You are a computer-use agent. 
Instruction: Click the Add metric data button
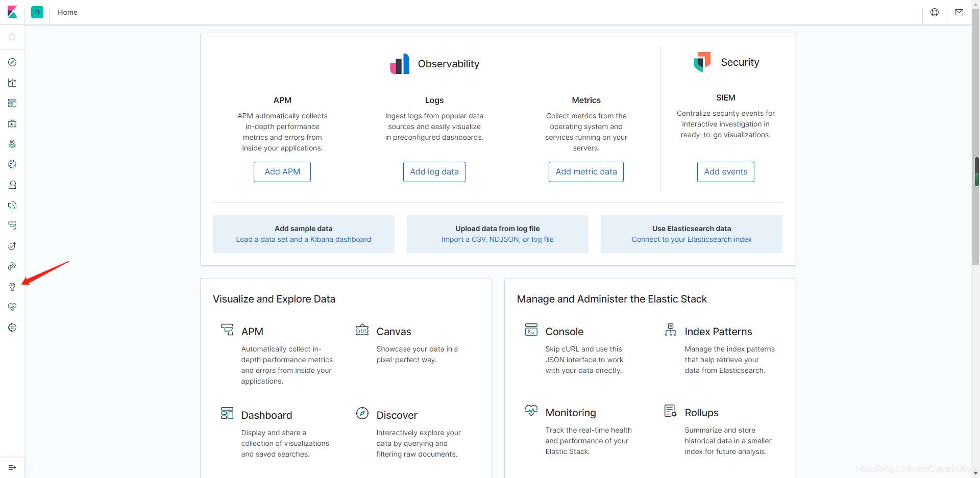[586, 172]
